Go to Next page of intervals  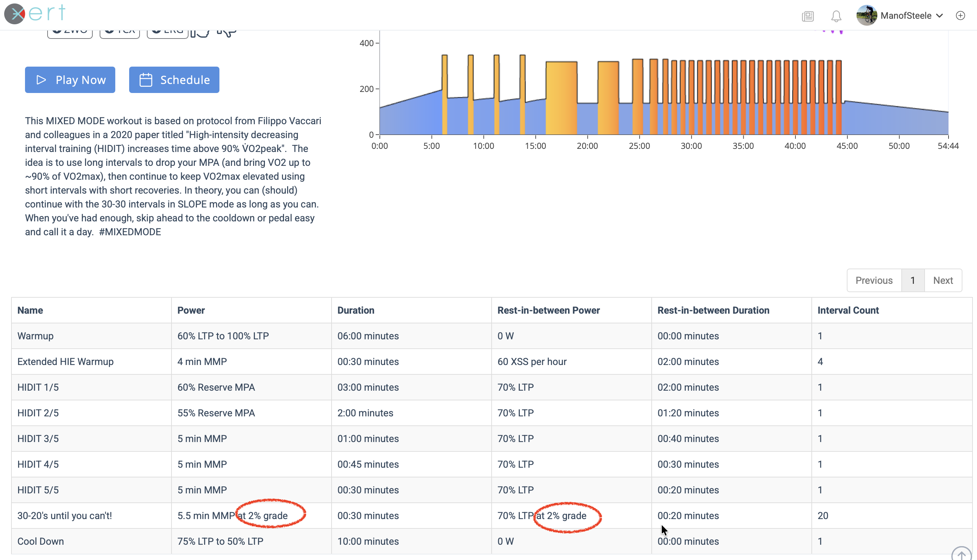click(x=943, y=280)
